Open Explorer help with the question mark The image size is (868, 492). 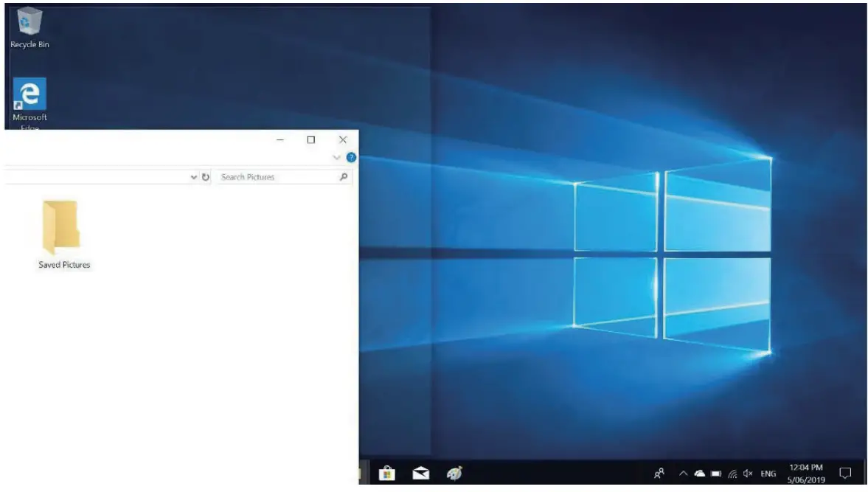350,156
